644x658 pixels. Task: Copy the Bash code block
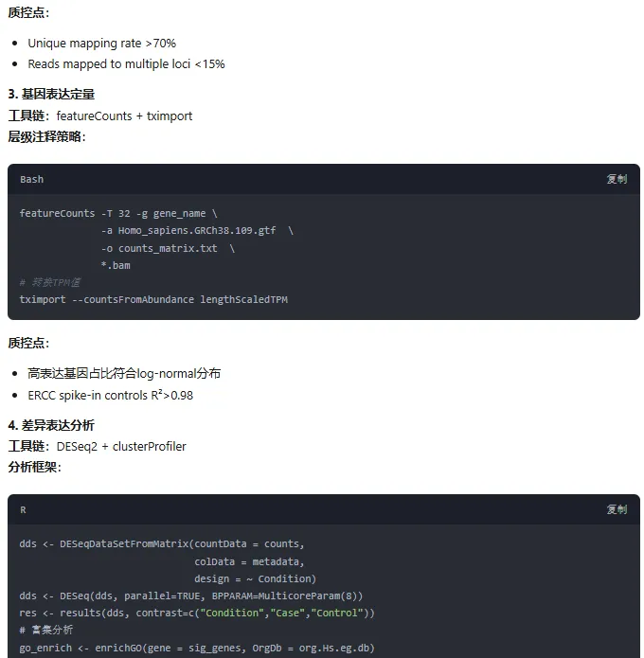point(616,179)
